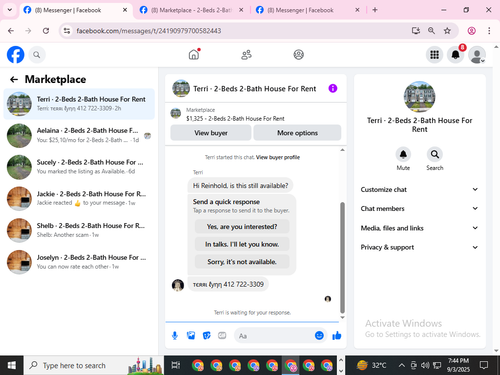Switch to the Marketplace 2-Beds 2-Bath tab
500x375 pixels.
tap(190, 10)
